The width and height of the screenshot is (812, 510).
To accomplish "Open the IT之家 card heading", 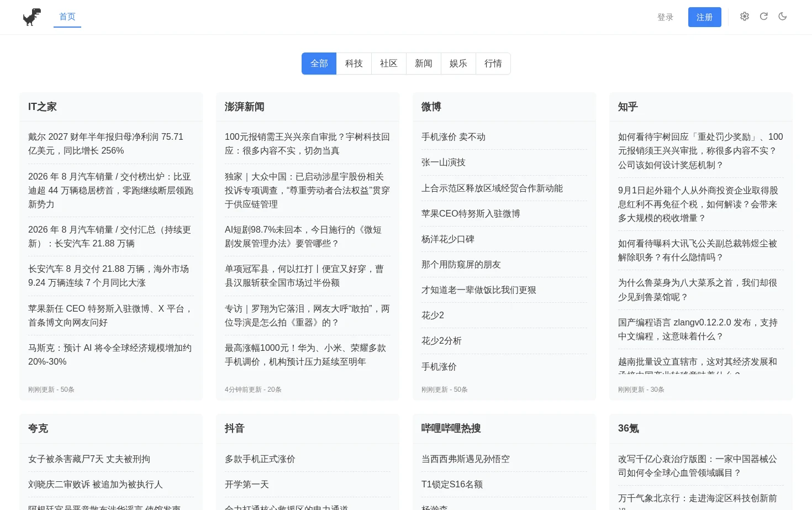I will point(43,107).
